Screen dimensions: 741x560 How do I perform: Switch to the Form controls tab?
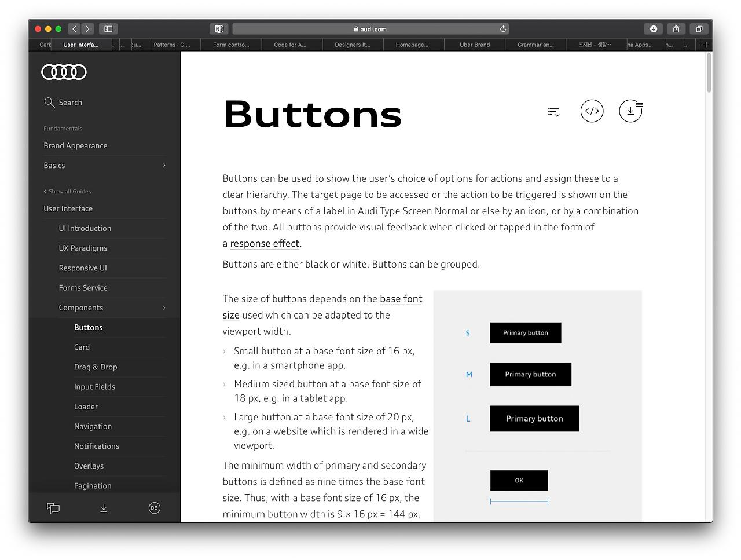(x=231, y=45)
